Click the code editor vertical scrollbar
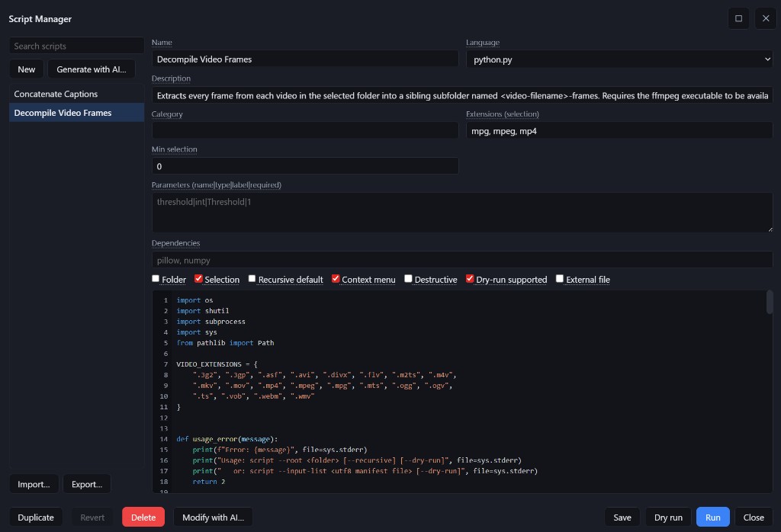781x532 pixels. pyautogui.click(x=770, y=302)
